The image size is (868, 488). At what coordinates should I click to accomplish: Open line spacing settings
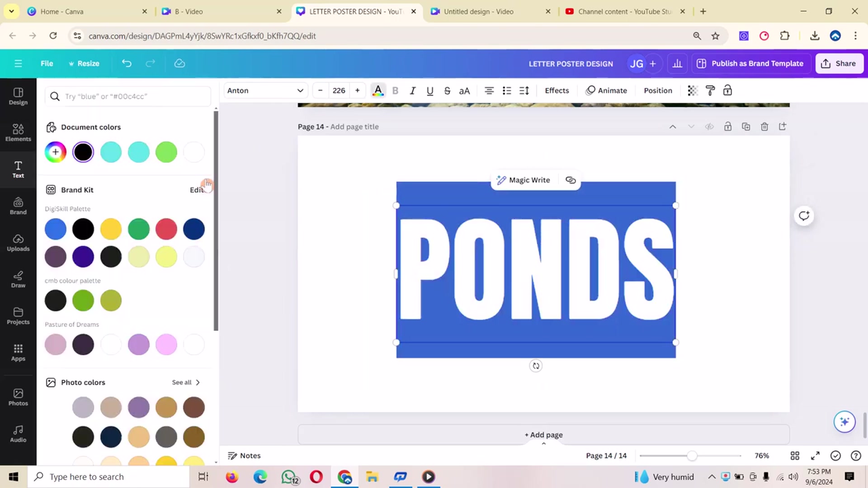click(524, 90)
